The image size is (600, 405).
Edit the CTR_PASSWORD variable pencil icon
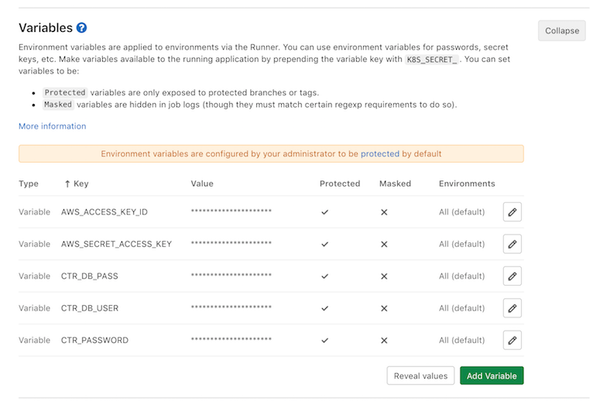coord(512,340)
